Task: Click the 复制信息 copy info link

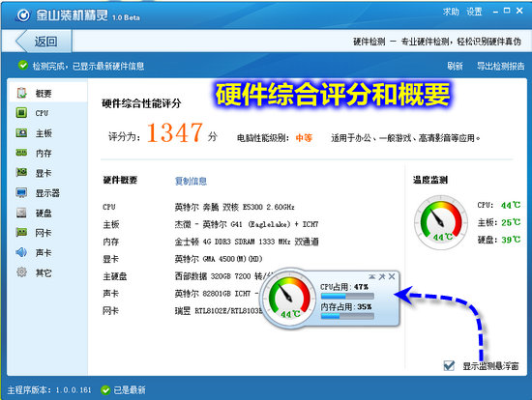Action: click(191, 181)
